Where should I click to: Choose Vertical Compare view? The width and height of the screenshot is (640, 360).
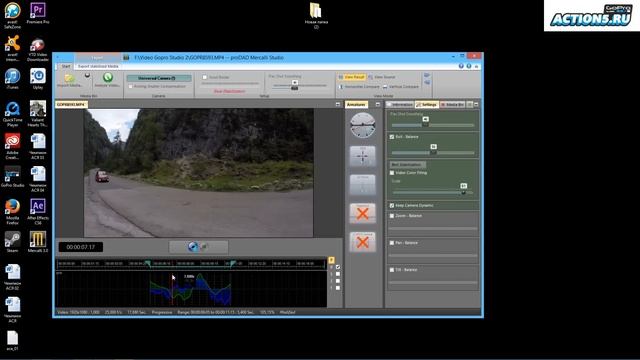pos(401,87)
